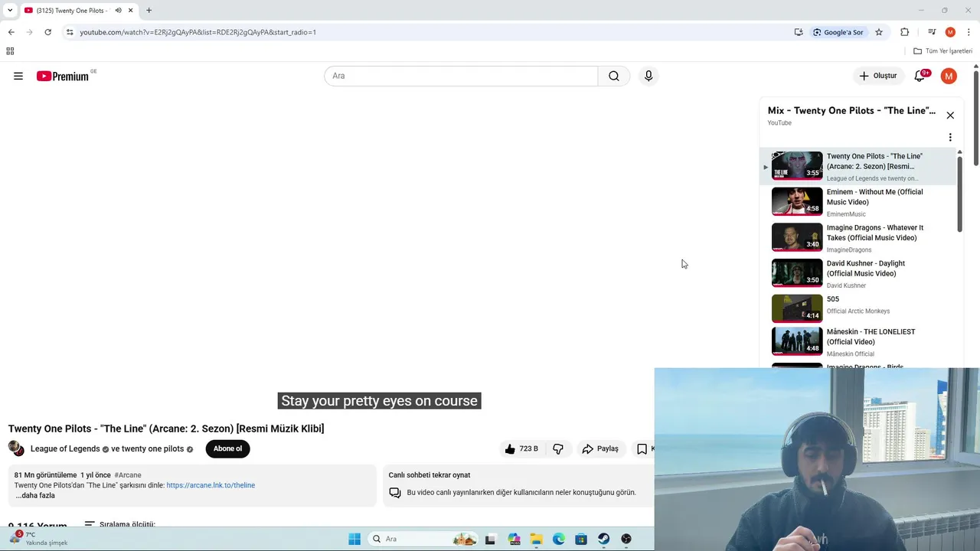The image size is (980, 551).
Task: Click the video title text
Action: click(166, 429)
